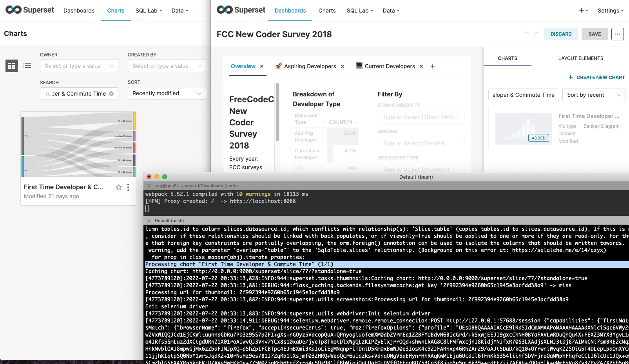Open the Owner filter dropdown
The width and height of the screenshot is (629, 364).
coord(79,66)
